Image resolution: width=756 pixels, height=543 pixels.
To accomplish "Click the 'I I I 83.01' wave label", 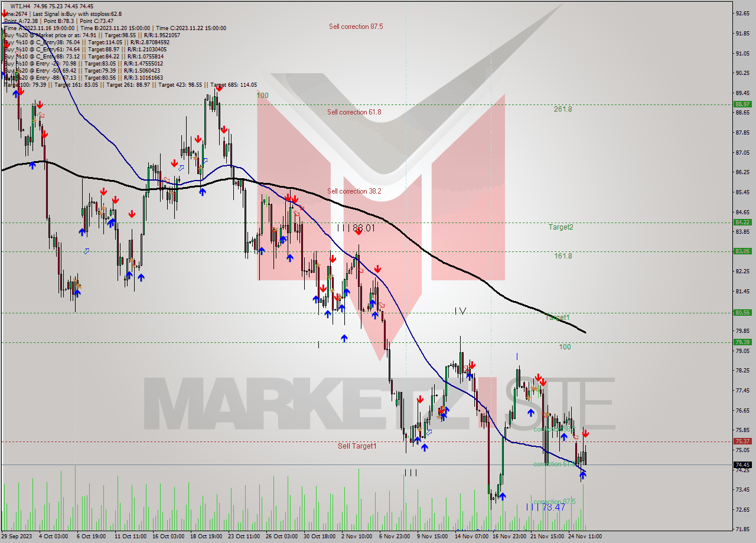I will (356, 228).
